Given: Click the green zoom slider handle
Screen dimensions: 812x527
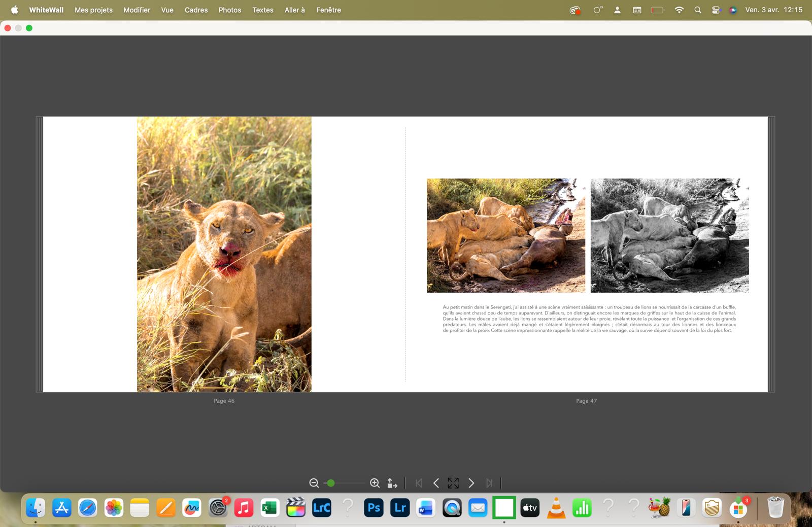Looking at the screenshot, I should [x=331, y=483].
